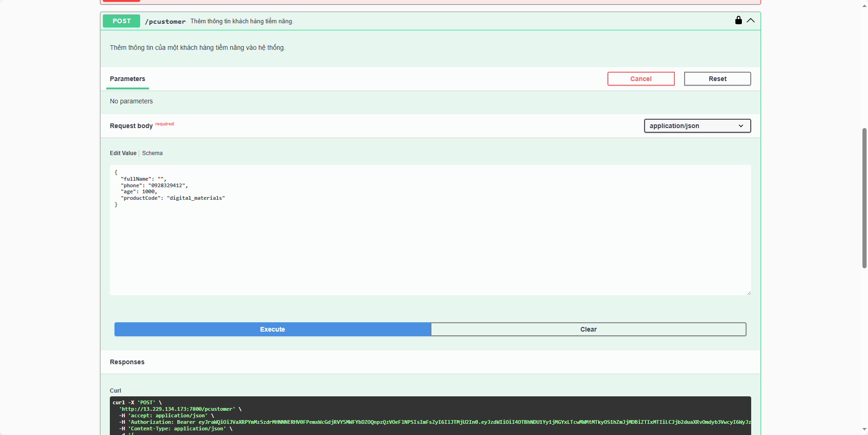Click the operation summary text beside /pcustomer
The image size is (868, 435).
(x=242, y=21)
